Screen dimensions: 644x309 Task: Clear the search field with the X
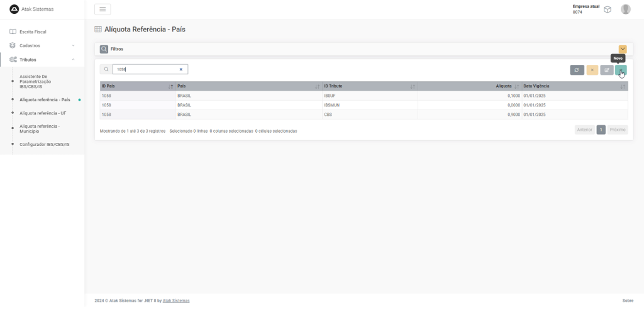(181, 69)
